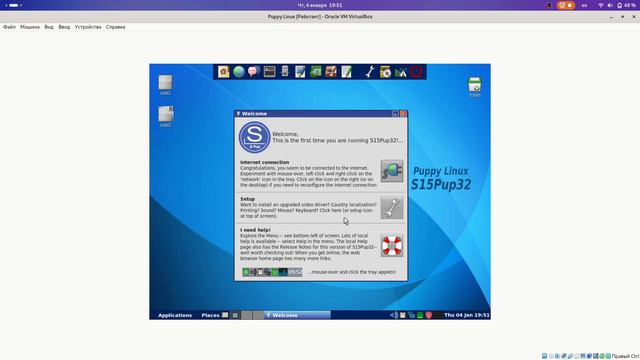Open the Ввод menu in VirtualBox
640x360 pixels.
(x=64, y=27)
